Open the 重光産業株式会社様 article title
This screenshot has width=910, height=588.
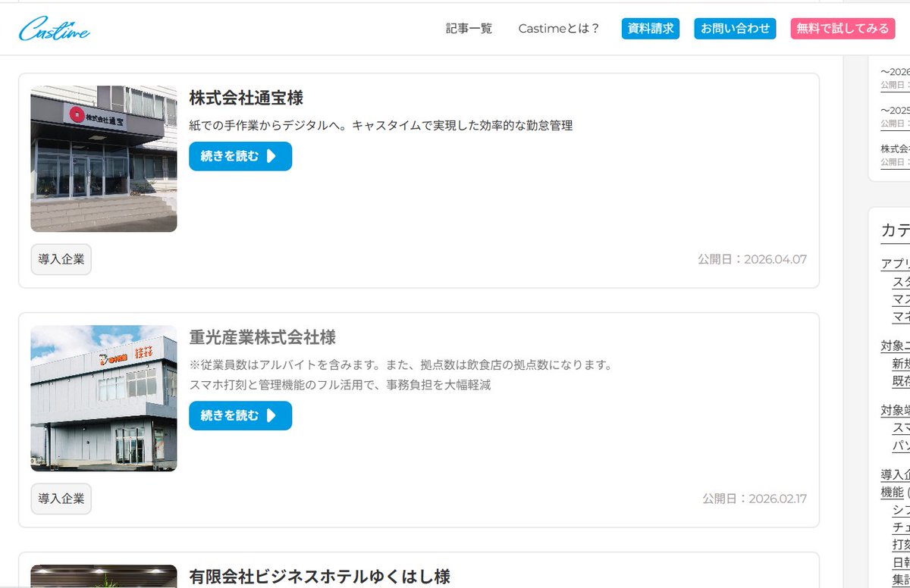pyautogui.click(x=262, y=337)
